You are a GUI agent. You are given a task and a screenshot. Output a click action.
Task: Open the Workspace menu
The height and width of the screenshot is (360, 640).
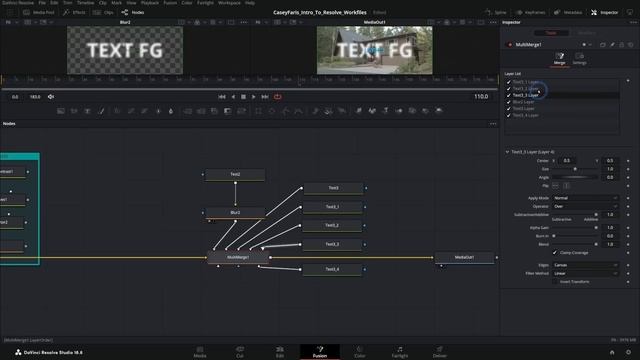[x=229, y=2]
